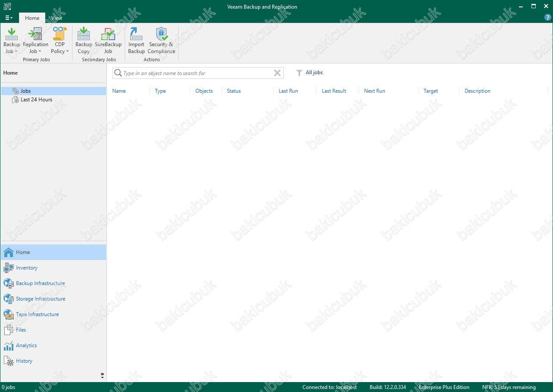
Task: Sort by the Target column header
Action: point(430,91)
